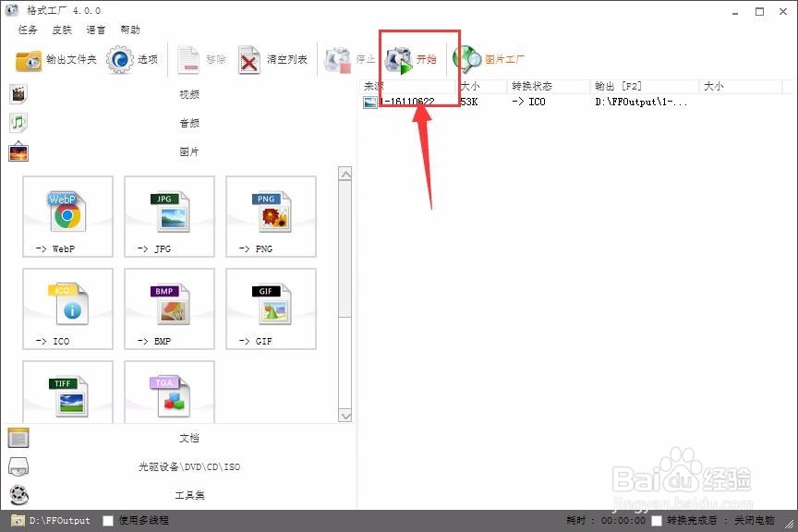798x532 pixels.
Task: Click the scrollbar down arrow
Action: (x=346, y=416)
